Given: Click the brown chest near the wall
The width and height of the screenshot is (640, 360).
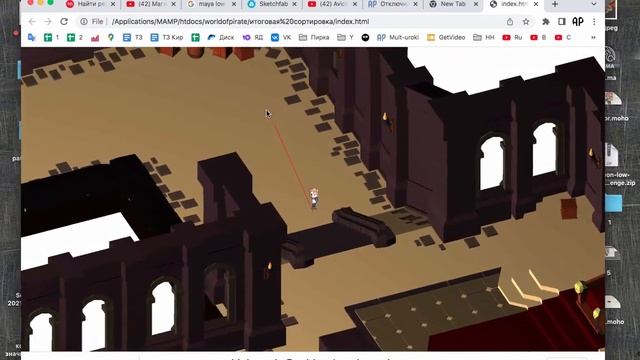Looking at the screenshot, I should [x=569, y=209].
